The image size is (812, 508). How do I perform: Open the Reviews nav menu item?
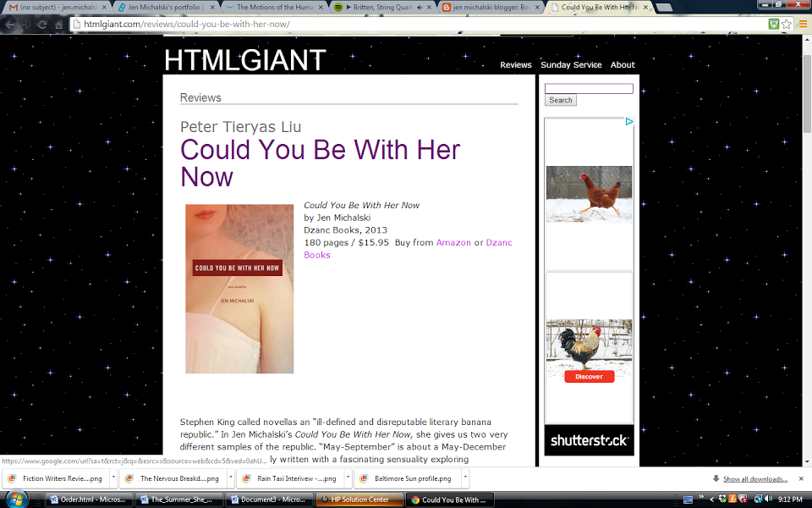click(x=515, y=65)
